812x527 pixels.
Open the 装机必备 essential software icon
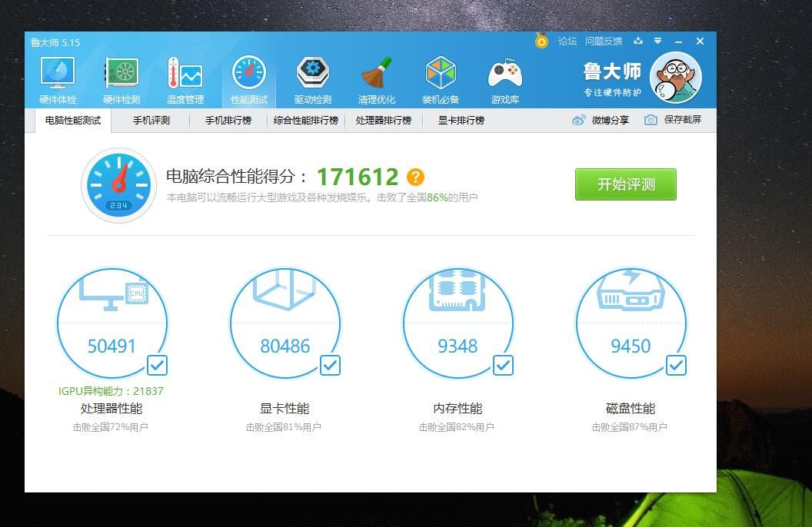coord(441,77)
